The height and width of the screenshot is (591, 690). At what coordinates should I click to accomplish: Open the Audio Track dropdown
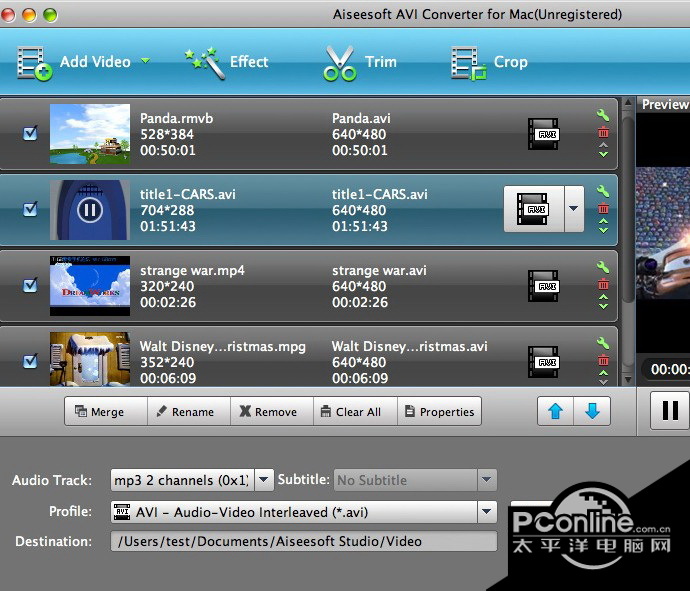[264, 480]
